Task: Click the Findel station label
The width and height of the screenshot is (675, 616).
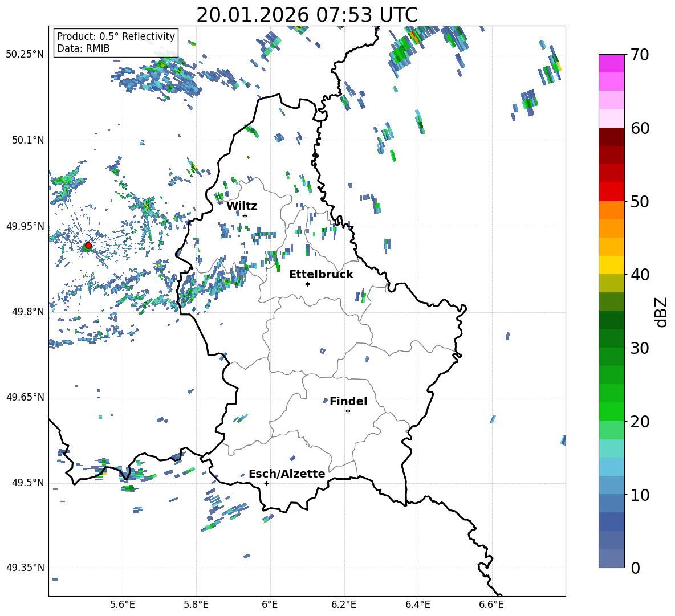Action: 348,401
